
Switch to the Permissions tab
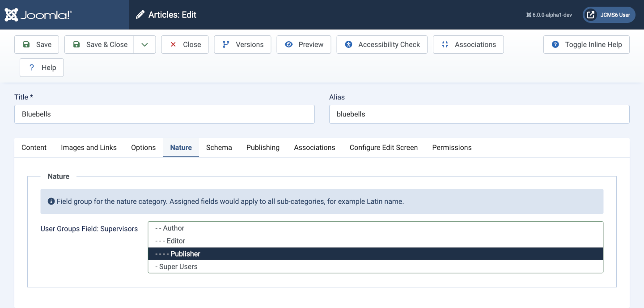click(452, 147)
